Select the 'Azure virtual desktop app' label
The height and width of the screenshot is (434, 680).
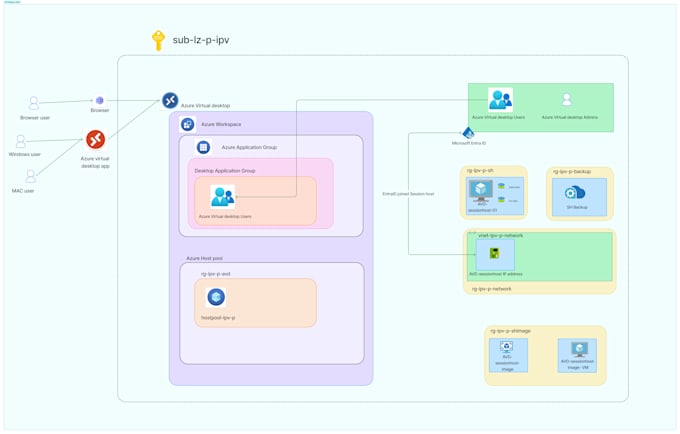[95, 162]
